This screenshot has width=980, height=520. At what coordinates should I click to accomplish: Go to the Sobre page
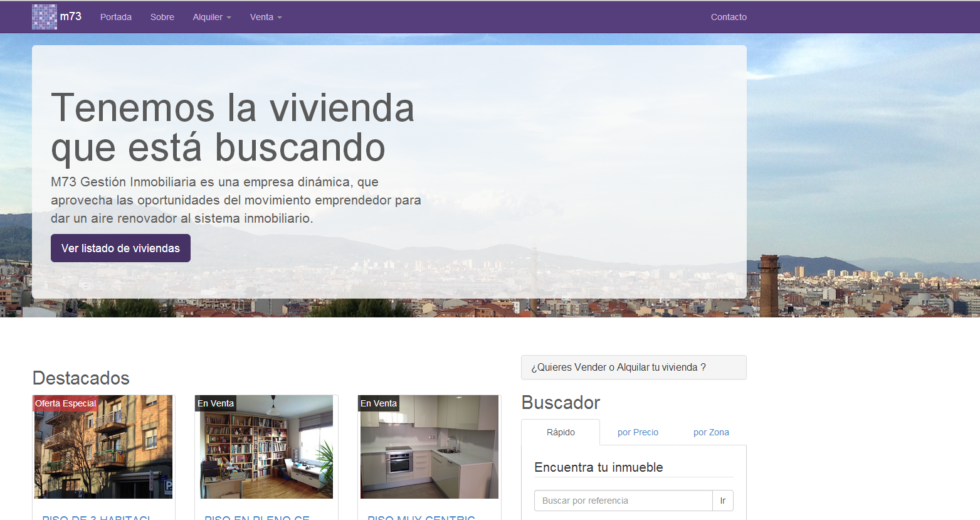pos(162,17)
